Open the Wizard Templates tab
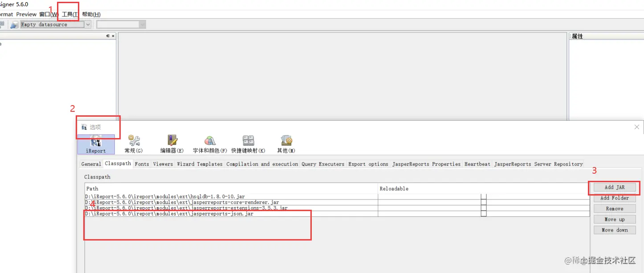The width and height of the screenshot is (644, 273). pyautogui.click(x=200, y=164)
